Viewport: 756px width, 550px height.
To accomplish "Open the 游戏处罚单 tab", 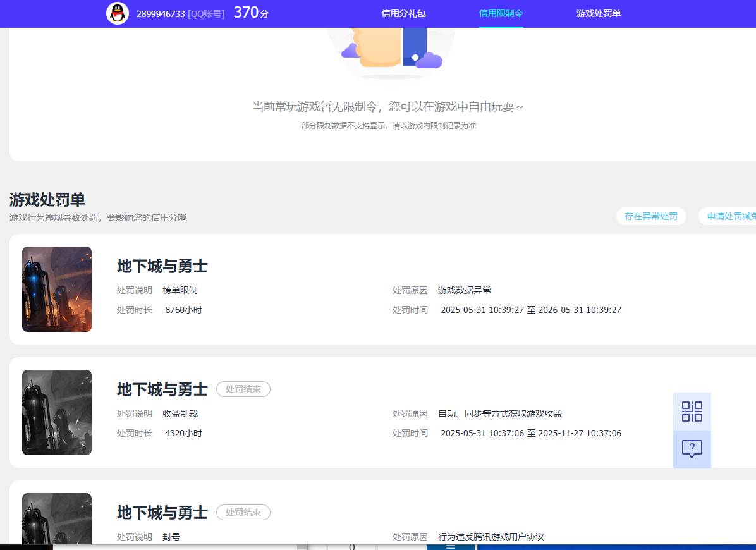I will [x=599, y=13].
